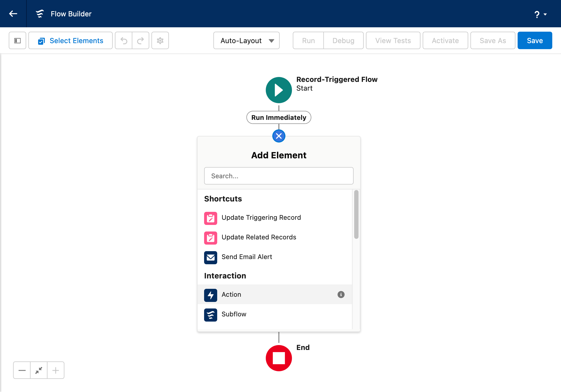Open the Auto-Layout dropdown

coord(246,41)
